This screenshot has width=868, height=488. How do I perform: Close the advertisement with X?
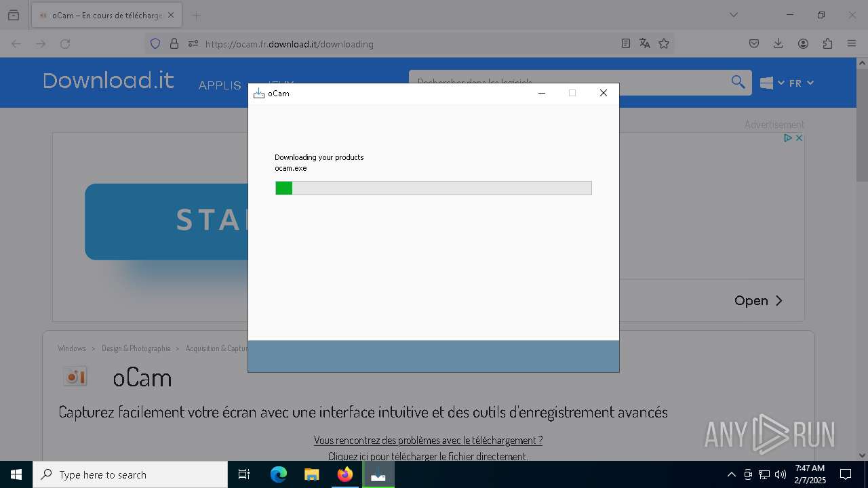click(x=799, y=138)
